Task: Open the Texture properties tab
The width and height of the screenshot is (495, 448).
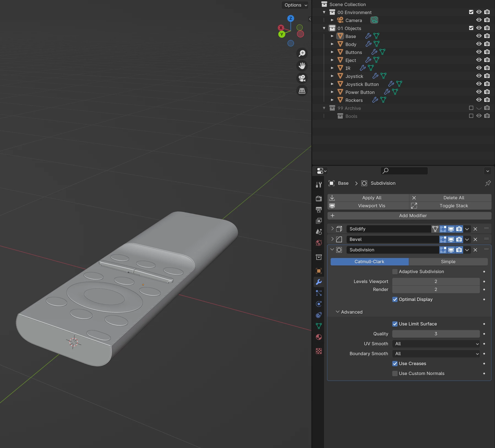Action: (x=319, y=351)
